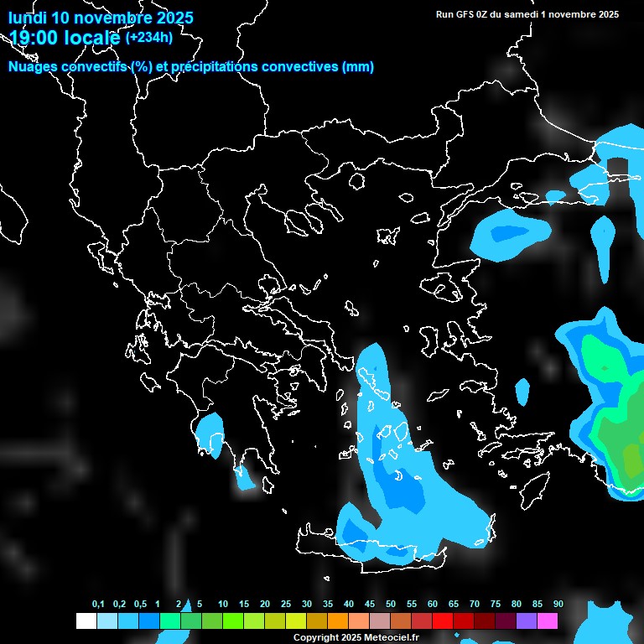Choose the bright green swatch after 10
The width and height of the screenshot is (644, 644).
232,621
